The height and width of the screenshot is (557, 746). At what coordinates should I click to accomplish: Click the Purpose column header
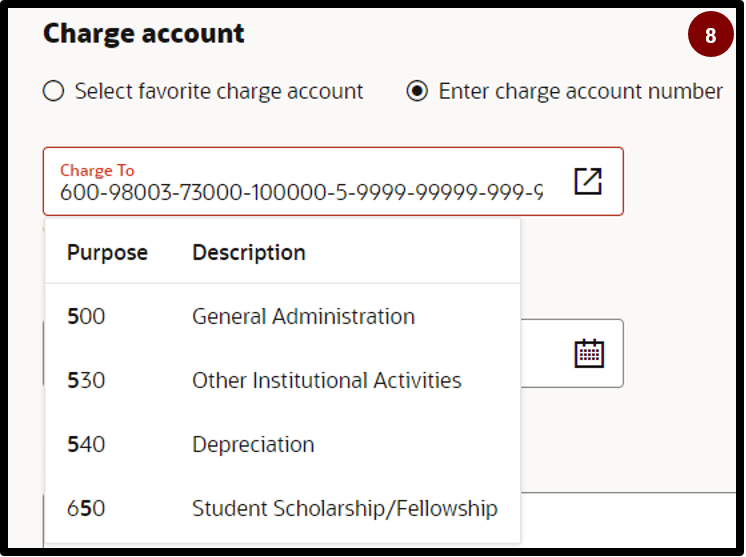point(107,252)
